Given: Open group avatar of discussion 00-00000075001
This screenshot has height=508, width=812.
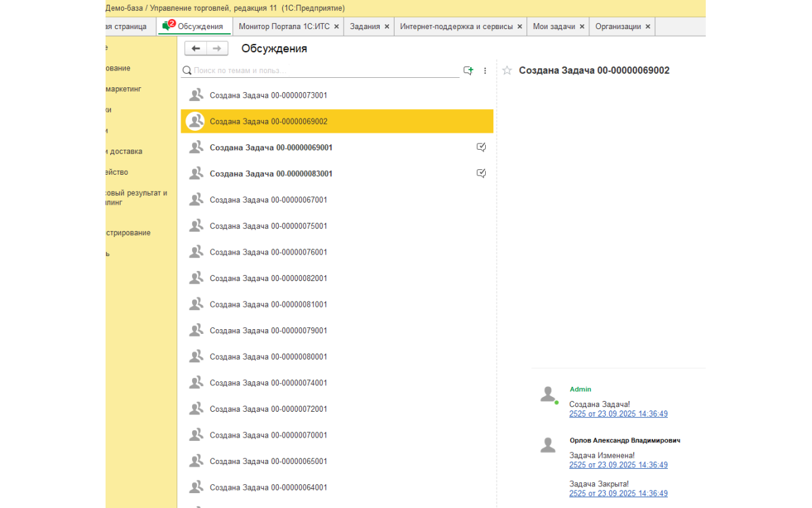Looking at the screenshot, I should pos(196,226).
